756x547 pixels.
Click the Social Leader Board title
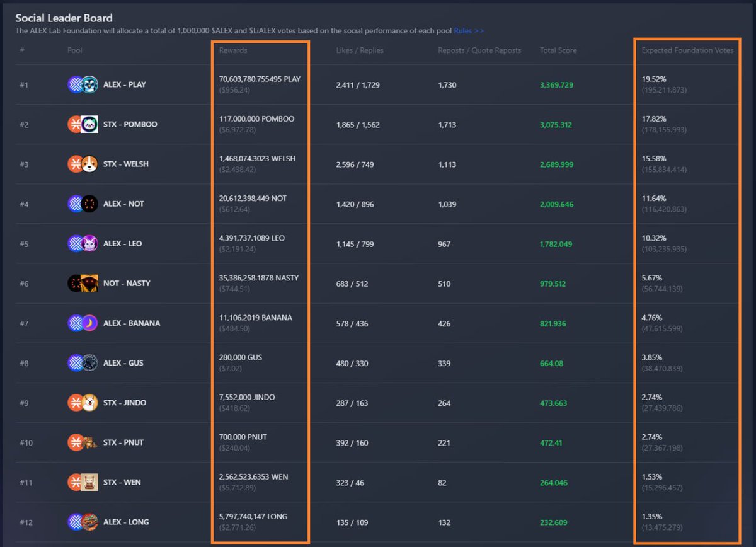click(64, 18)
